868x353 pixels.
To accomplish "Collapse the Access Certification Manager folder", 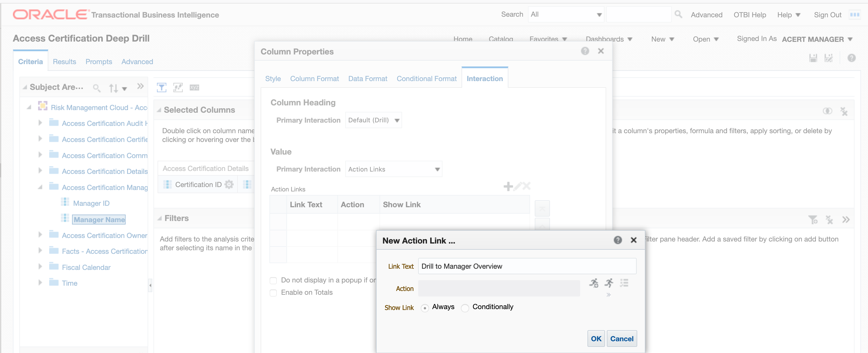I will pos(40,187).
